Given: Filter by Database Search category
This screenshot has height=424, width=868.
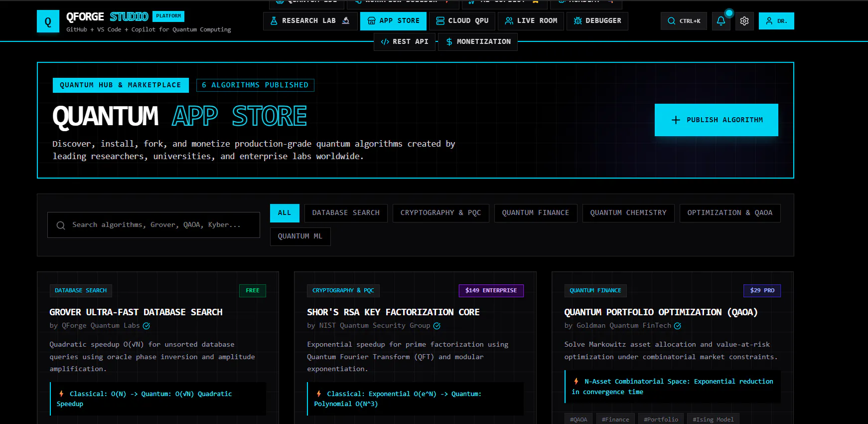Looking at the screenshot, I should 346,213.
